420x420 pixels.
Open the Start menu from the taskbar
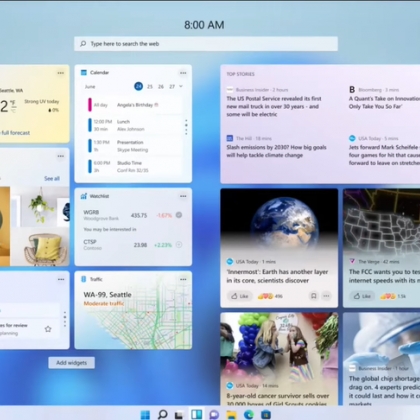[x=145, y=414]
